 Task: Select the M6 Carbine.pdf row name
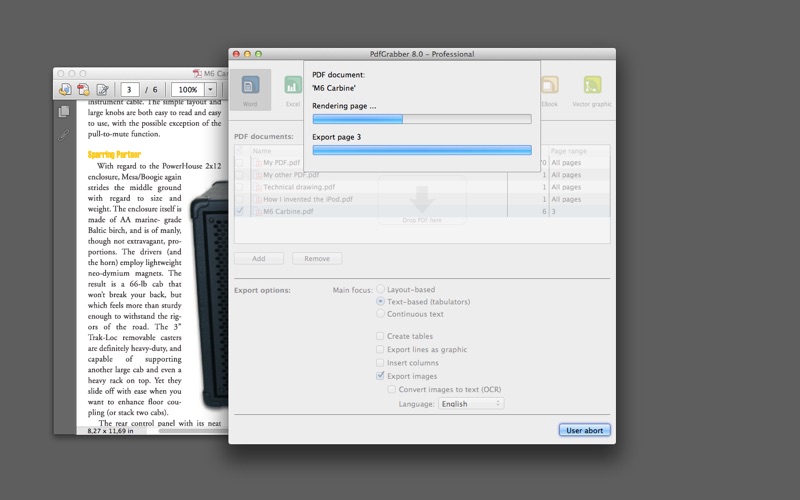click(x=288, y=211)
